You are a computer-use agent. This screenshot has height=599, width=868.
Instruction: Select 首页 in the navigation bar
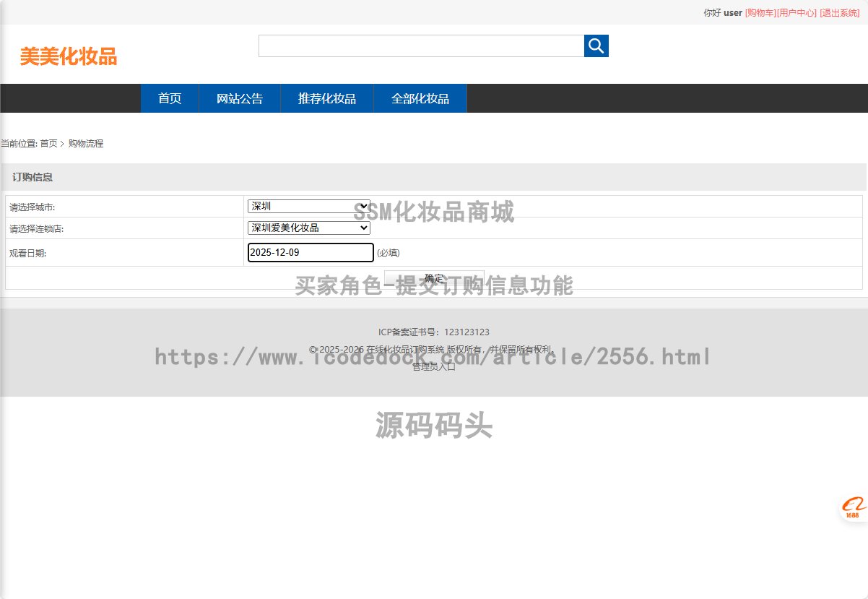point(170,99)
